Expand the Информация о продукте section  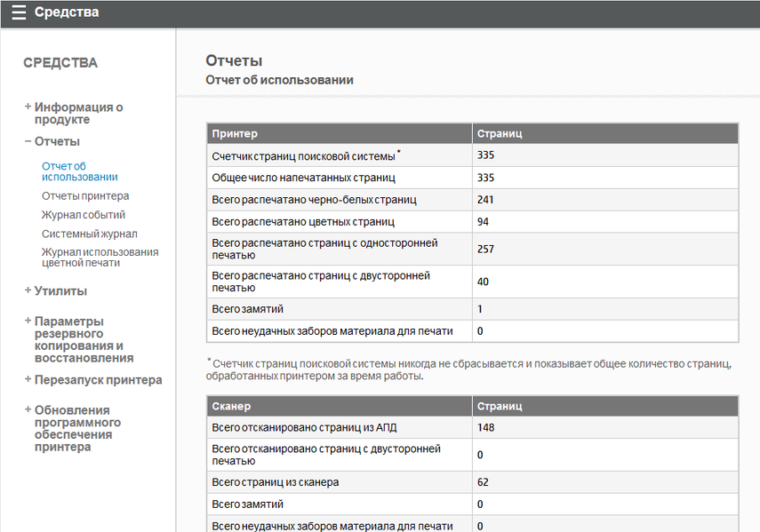coord(78,113)
